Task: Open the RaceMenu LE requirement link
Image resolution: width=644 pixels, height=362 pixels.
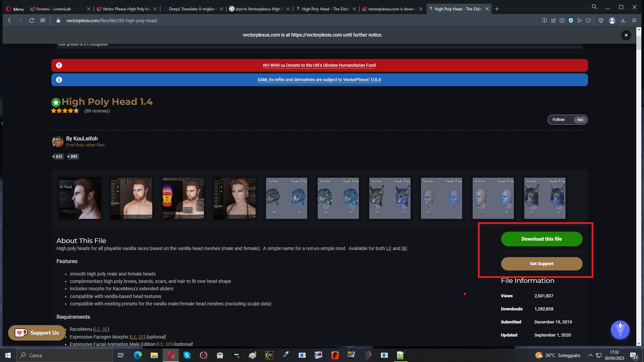Action: tap(97, 329)
